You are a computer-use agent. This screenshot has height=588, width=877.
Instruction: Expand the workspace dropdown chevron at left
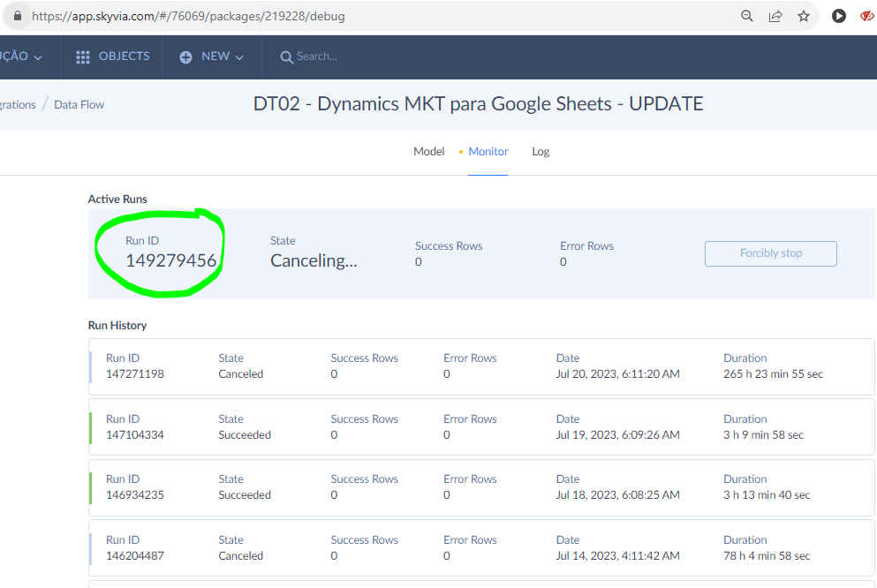click(38, 57)
